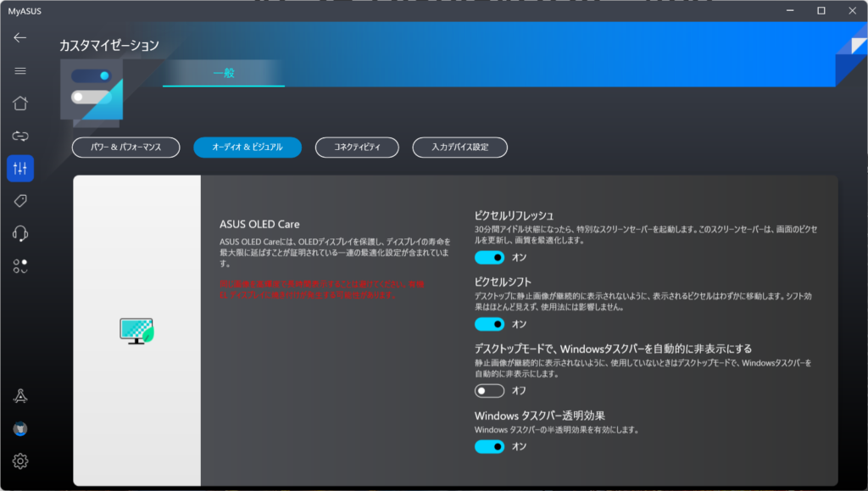Click the ASUS OLED Care heading

point(259,224)
